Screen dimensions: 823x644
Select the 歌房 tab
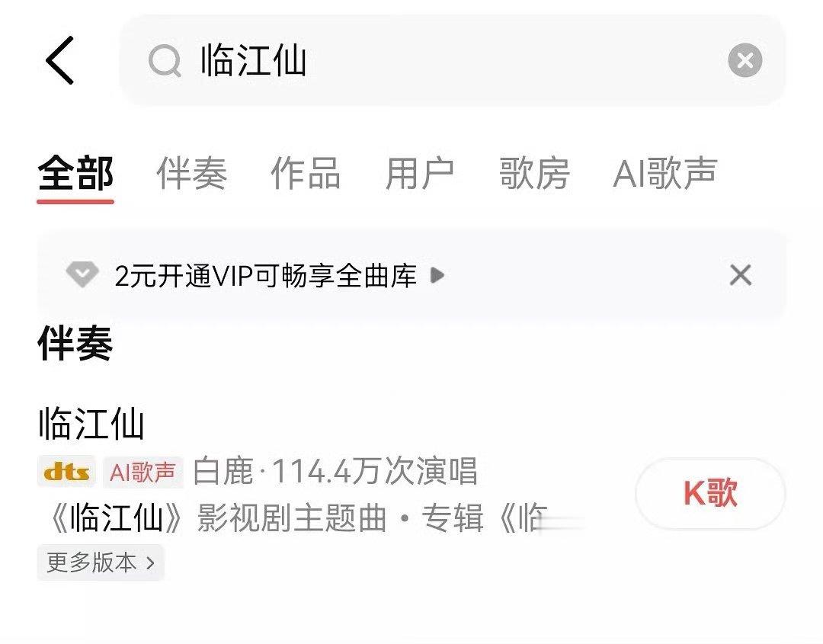(533, 173)
